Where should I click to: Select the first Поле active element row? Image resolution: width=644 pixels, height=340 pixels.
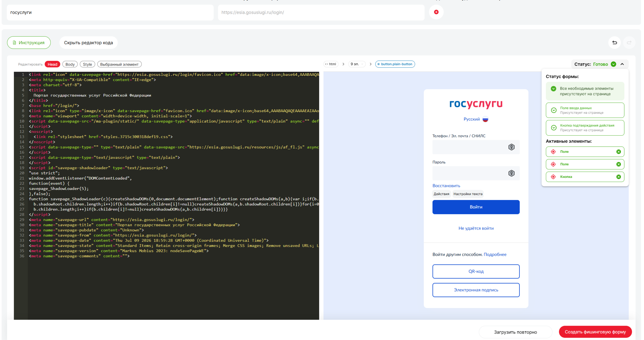[x=585, y=152]
